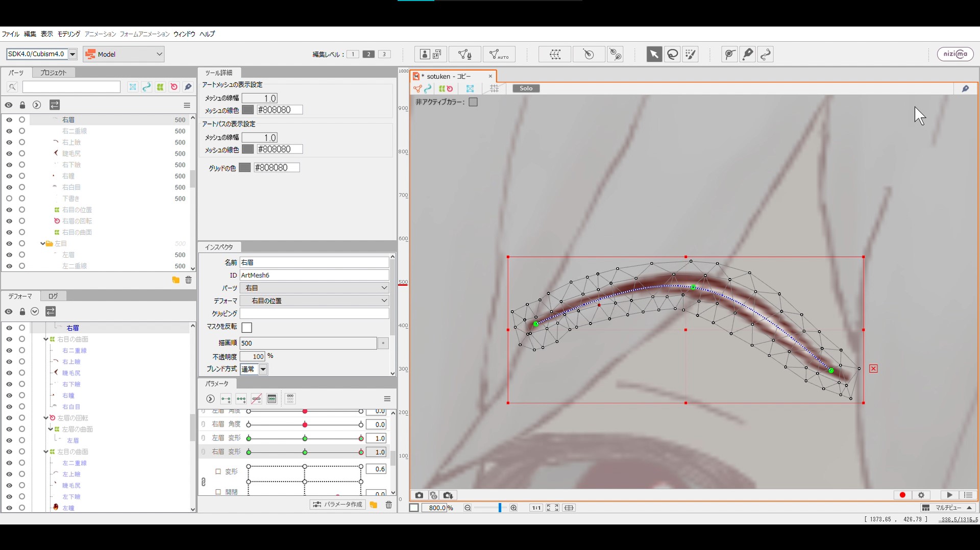Open the ウィンドウ menu
The height and width of the screenshot is (550, 980).
(184, 34)
